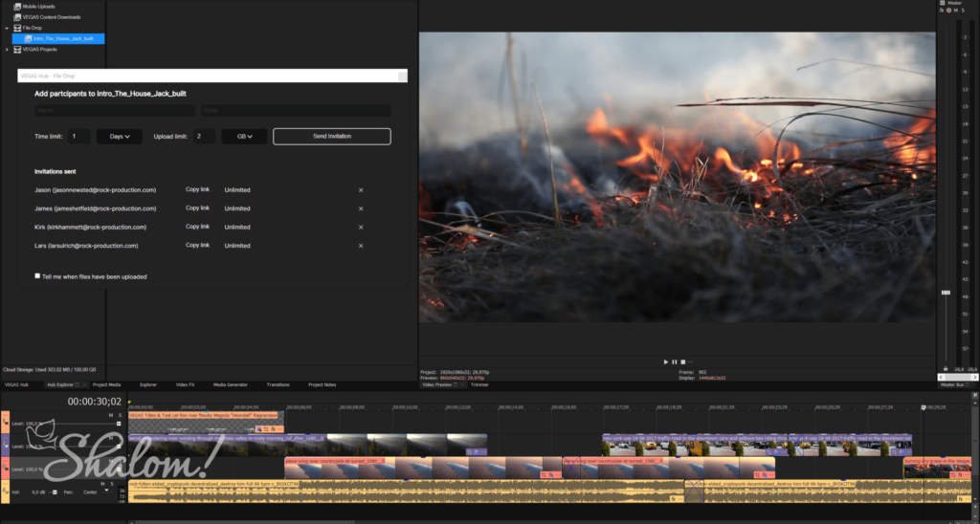Viewport: 980px width, 524px height.
Task: Open the Days time unit dropdown
Action: [x=119, y=137]
